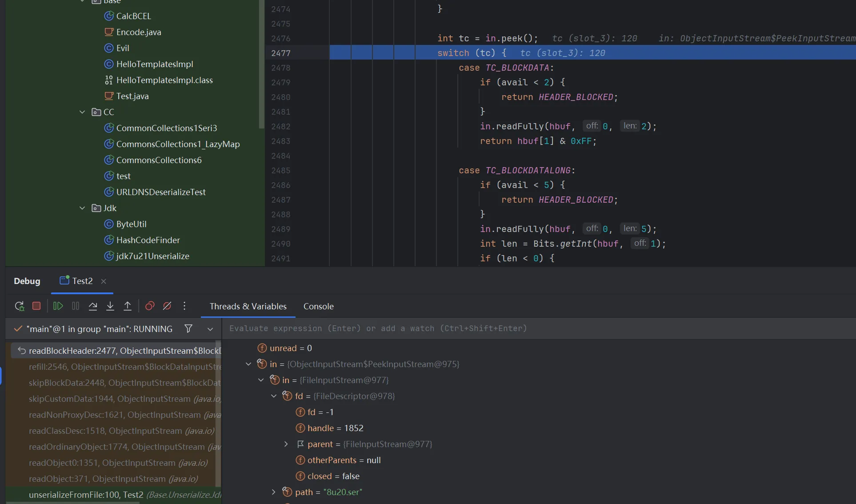The image size is (856, 504).
Task: Close the Test2 debug tab
Action: pyautogui.click(x=104, y=281)
